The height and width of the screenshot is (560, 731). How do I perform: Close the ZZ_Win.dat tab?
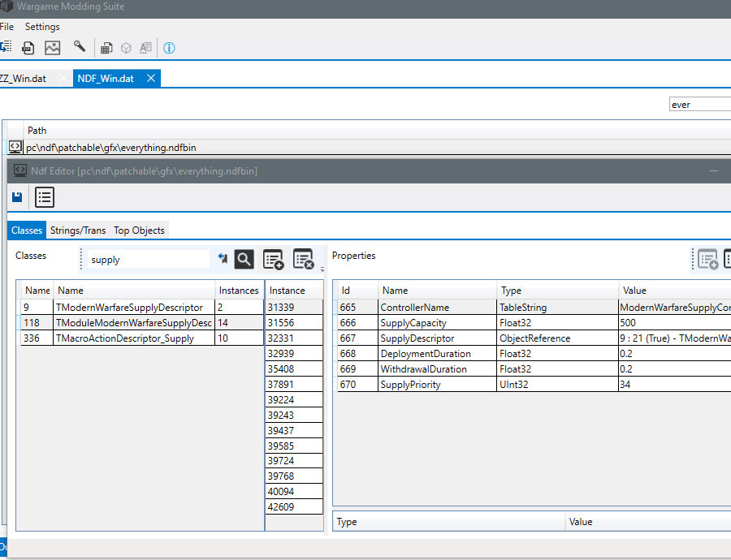[x=63, y=78]
